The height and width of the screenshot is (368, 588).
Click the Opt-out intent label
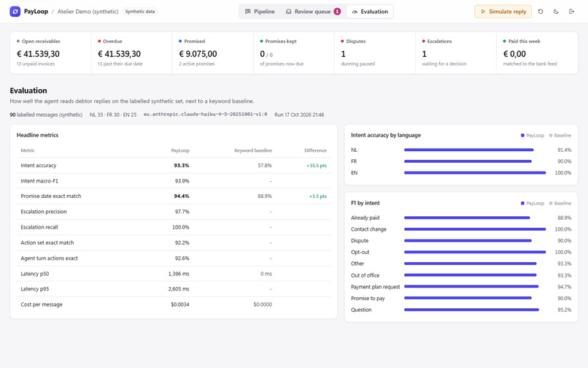point(360,253)
